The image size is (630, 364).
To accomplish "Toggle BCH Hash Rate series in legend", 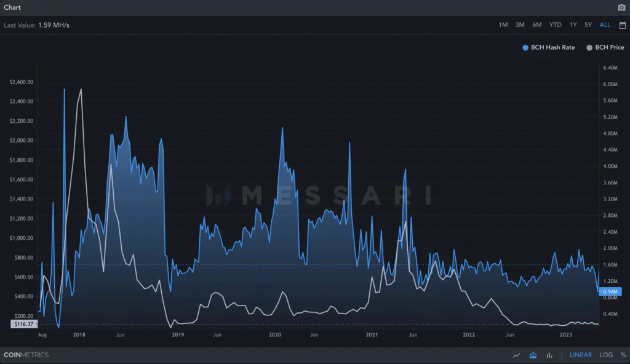I will 548,47.
